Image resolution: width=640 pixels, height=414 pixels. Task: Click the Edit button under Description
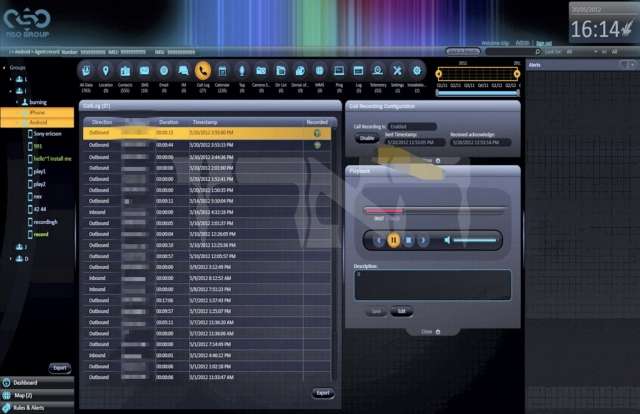(x=401, y=312)
